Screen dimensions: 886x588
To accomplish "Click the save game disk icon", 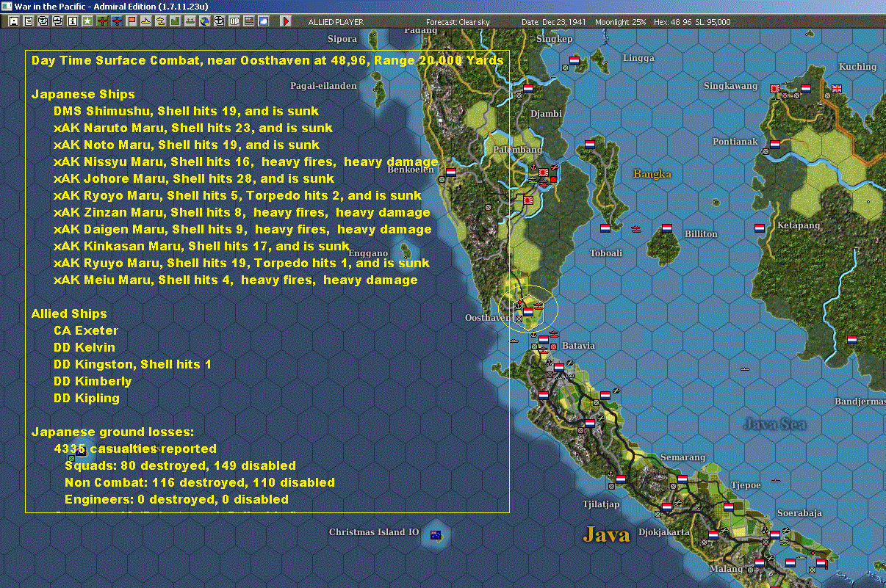I will coord(14,22).
